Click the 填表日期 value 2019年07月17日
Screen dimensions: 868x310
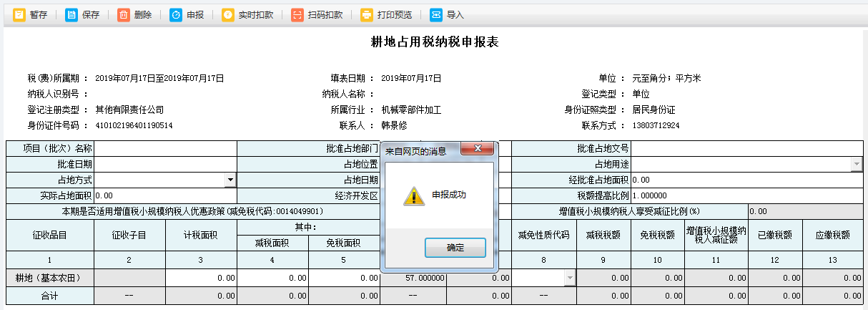coord(410,78)
